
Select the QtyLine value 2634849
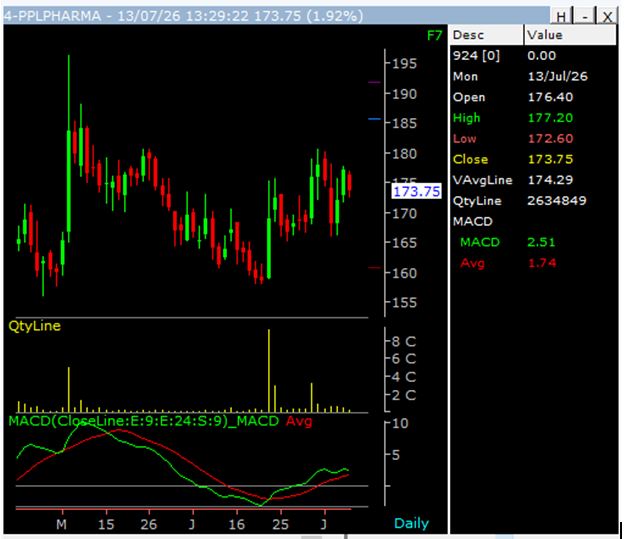point(557,201)
